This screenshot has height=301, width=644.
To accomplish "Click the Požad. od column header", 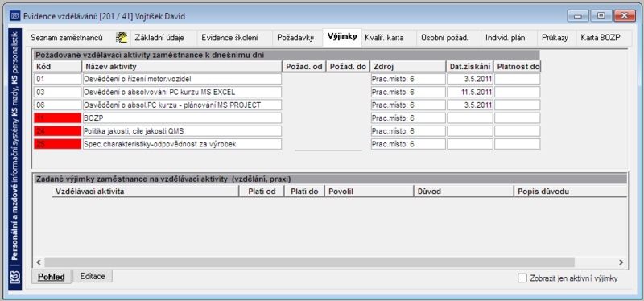I will coord(304,66).
